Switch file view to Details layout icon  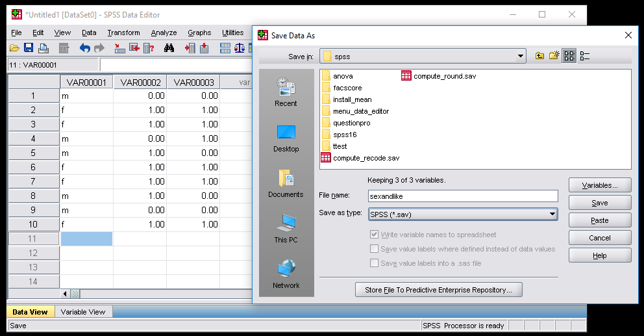click(584, 57)
